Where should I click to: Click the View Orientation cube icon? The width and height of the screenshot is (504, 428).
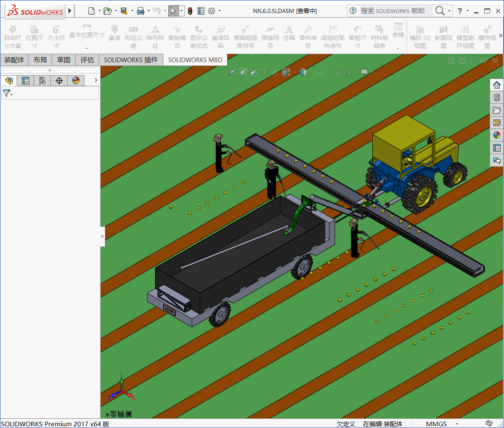coord(286,72)
